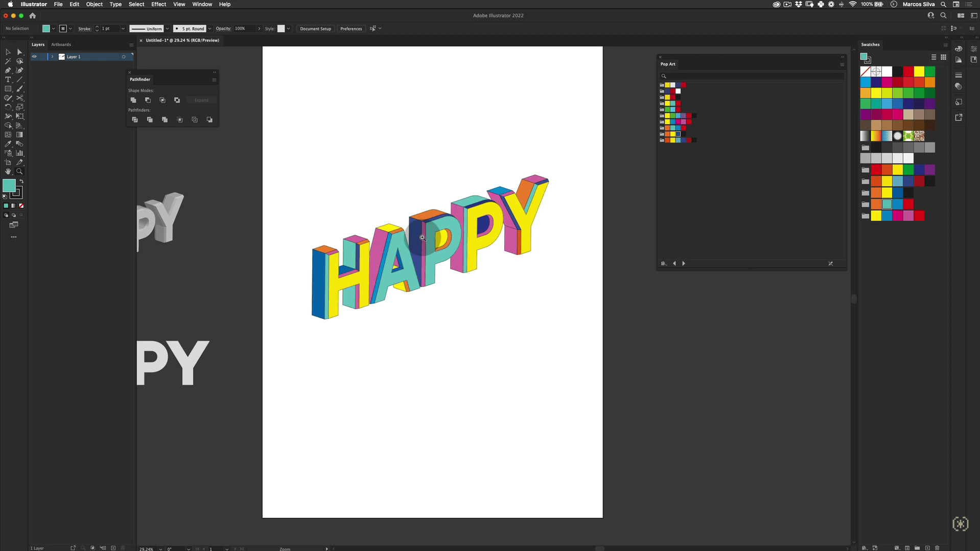Expand Layer 1 contents
Screen dimensions: 980x551
coord(52,57)
